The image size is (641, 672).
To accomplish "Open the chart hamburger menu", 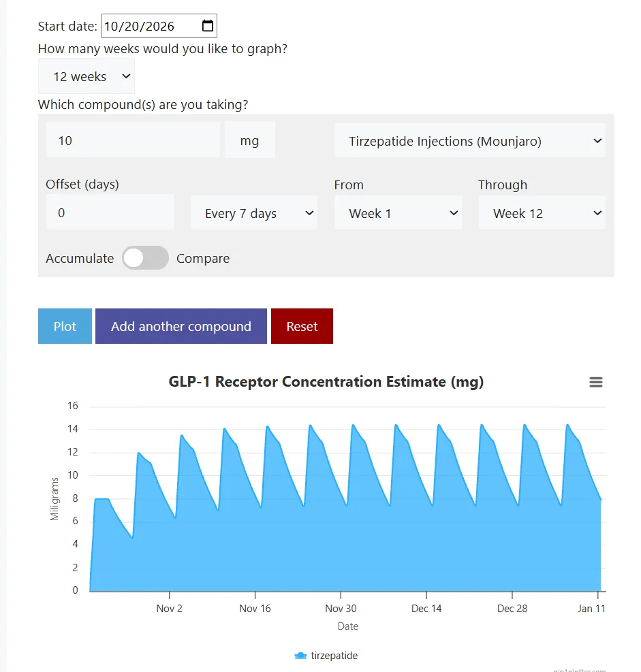I will tap(595, 382).
